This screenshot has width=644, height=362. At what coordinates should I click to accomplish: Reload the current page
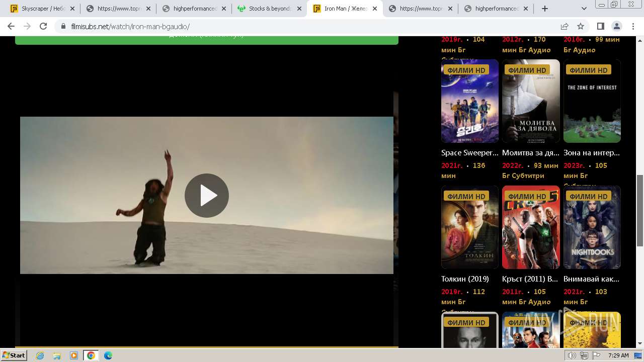pos(43,26)
